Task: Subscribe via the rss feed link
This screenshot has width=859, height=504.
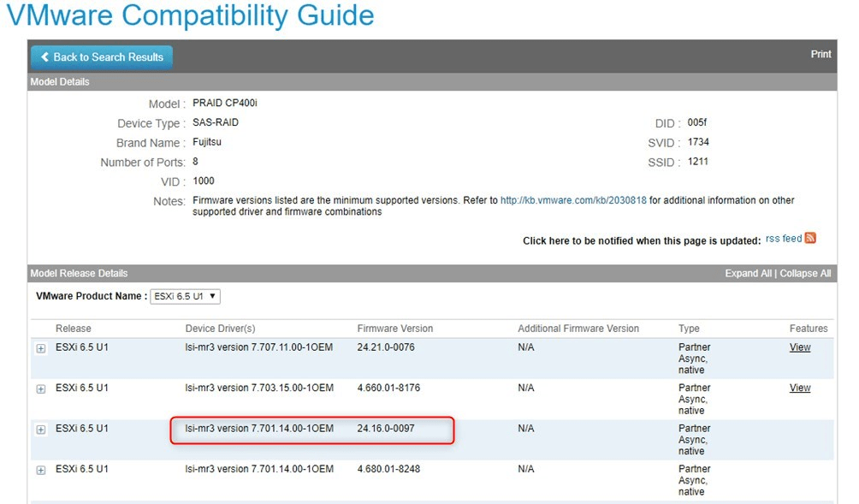Action: 784,239
